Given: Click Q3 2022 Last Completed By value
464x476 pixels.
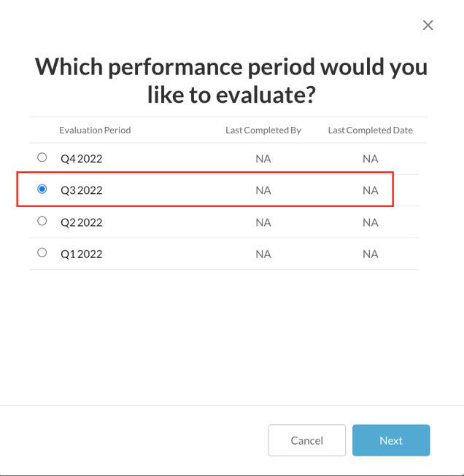Looking at the screenshot, I should [263, 190].
